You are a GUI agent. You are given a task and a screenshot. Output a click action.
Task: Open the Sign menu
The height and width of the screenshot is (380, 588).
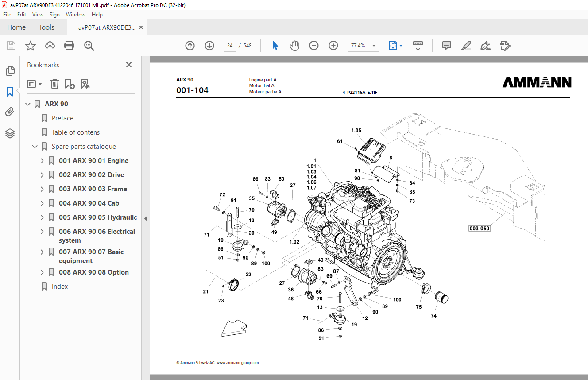click(54, 15)
